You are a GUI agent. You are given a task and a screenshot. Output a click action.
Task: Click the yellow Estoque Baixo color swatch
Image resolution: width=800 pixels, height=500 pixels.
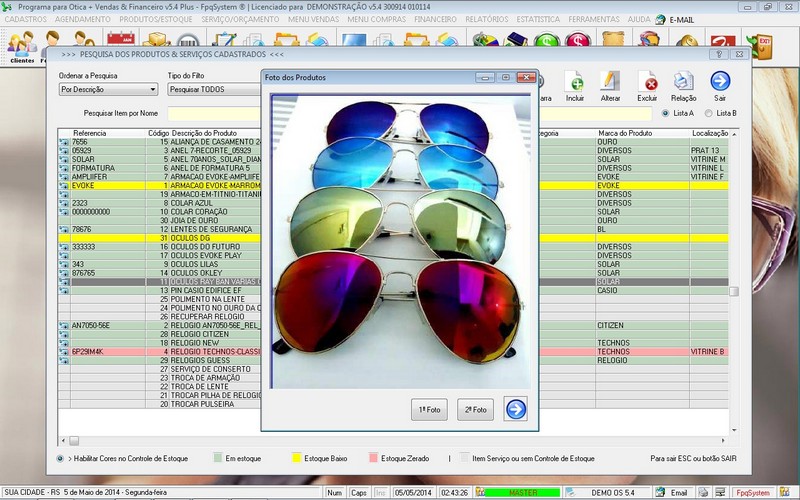(295, 458)
